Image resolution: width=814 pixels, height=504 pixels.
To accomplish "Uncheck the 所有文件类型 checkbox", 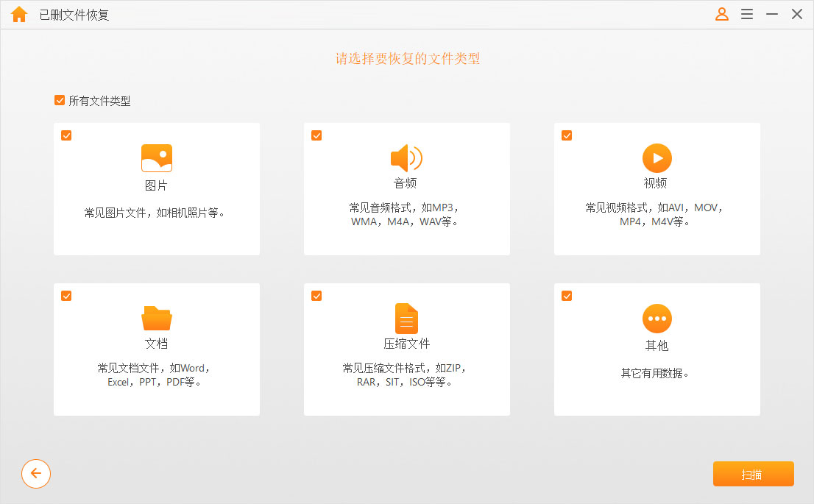I will coord(60,101).
